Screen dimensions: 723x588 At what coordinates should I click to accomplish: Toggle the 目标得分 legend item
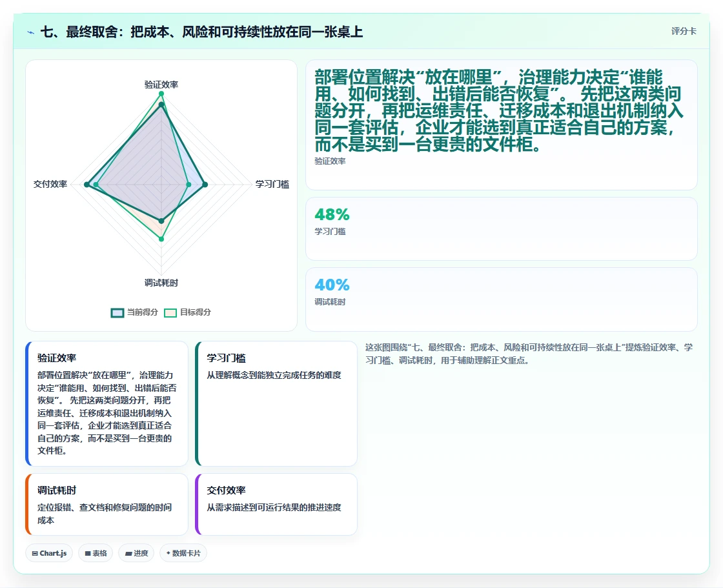187,312
